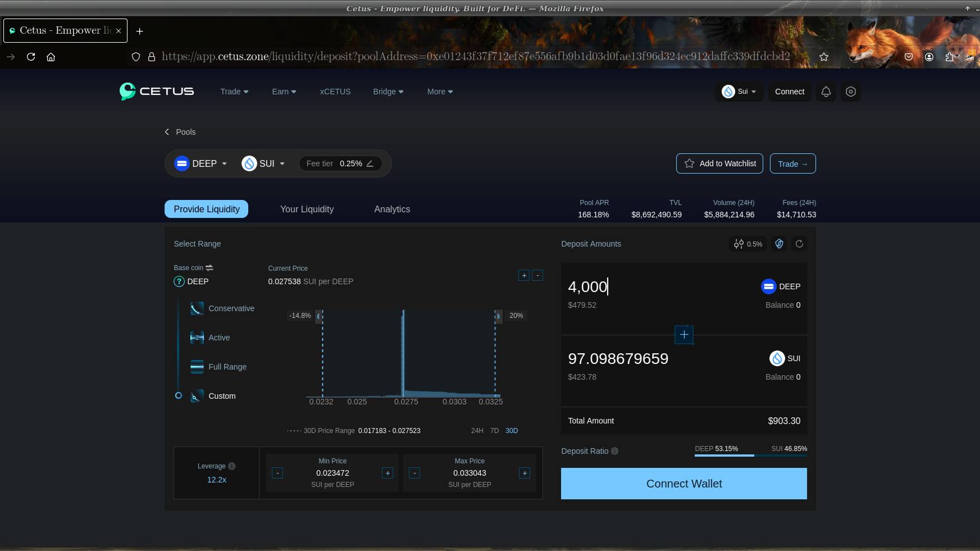Click the shield icon in Deposit Amounts
The image size is (980, 551).
(x=779, y=244)
